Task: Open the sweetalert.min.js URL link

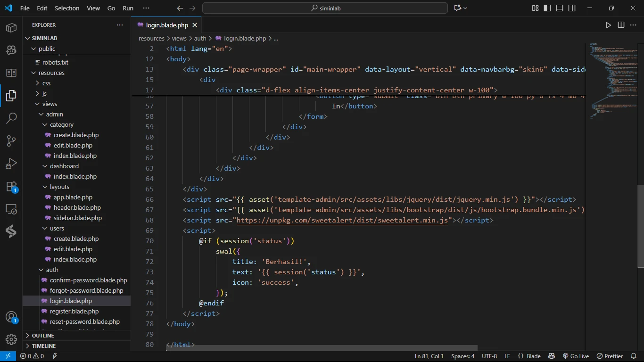Action: [x=342, y=220]
